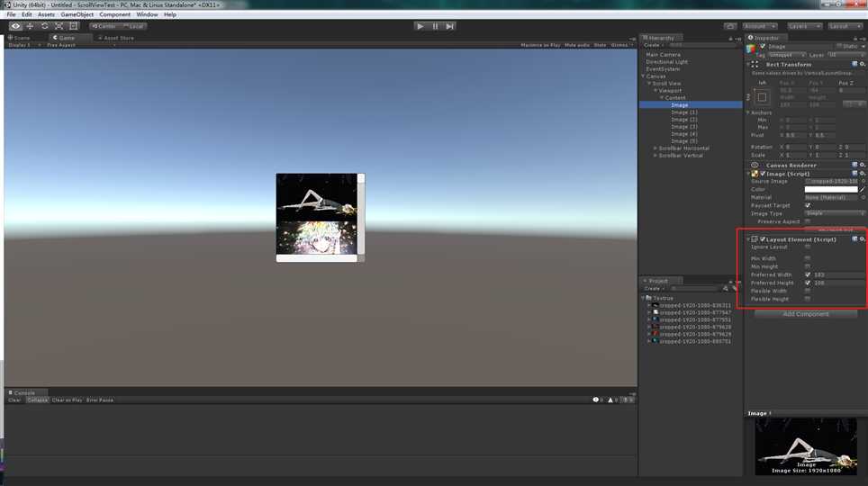
Task: Expand the Scrollbar Horizontal node
Action: (656, 148)
